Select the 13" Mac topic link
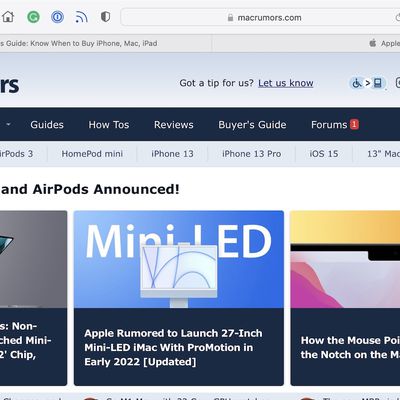Image resolution: width=400 pixels, height=400 pixels. (x=383, y=154)
